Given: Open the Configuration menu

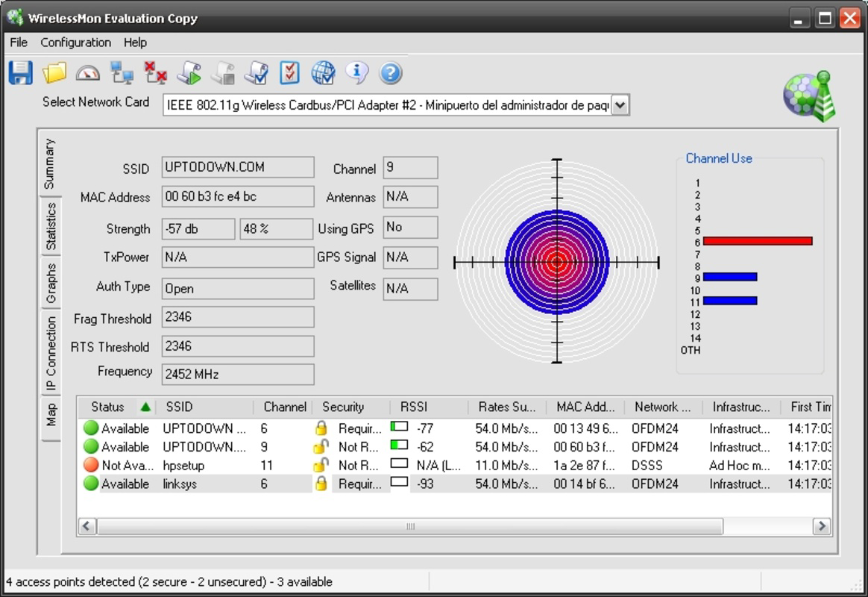Looking at the screenshot, I should [x=76, y=43].
